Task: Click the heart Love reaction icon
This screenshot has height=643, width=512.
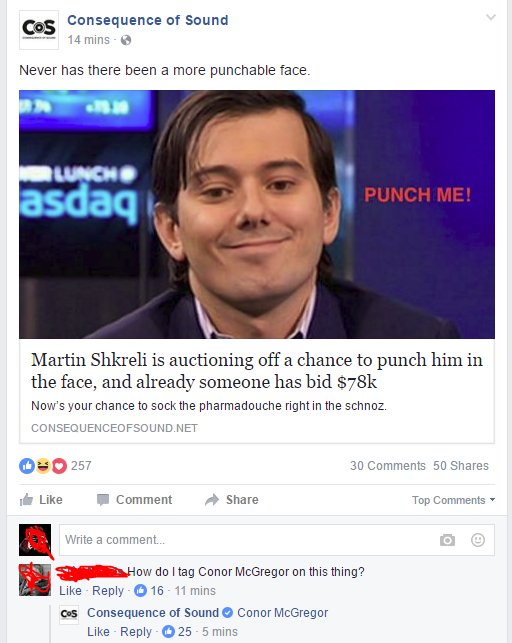Action: point(59,466)
